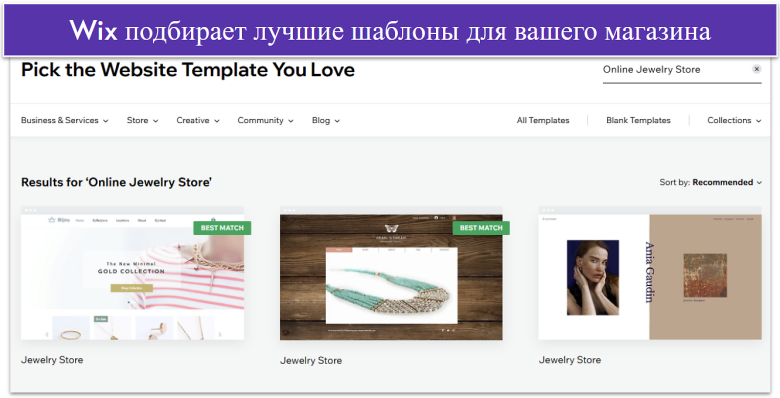Open the Ania Gaudin template thumbnail
This screenshot has width=780, height=398.
click(650, 273)
